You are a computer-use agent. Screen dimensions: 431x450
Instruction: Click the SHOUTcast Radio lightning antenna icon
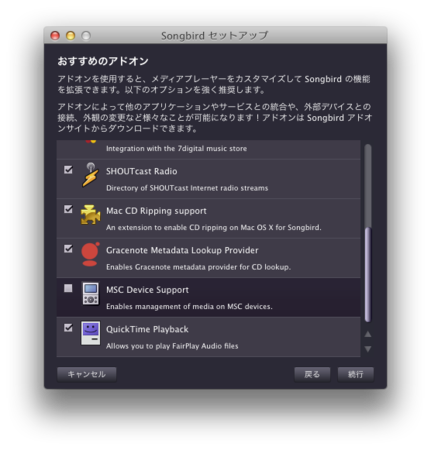point(90,175)
